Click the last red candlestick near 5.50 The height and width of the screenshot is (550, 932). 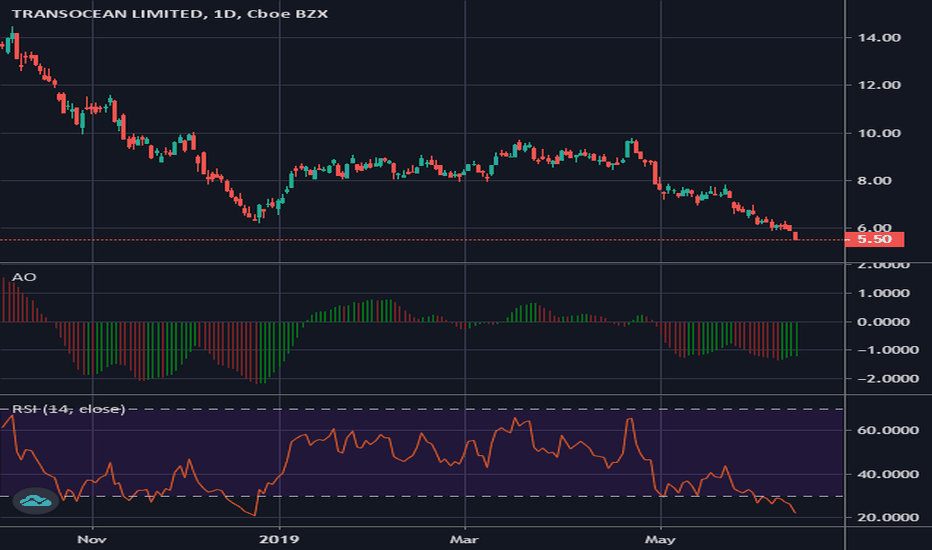point(795,236)
